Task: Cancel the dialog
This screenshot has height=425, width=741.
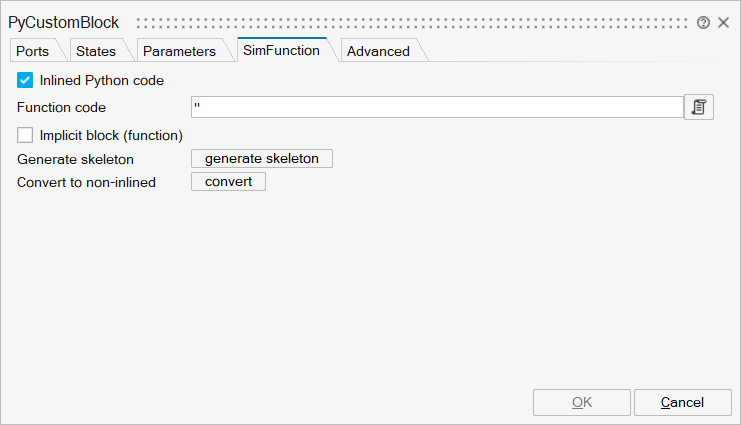Action: tap(682, 402)
